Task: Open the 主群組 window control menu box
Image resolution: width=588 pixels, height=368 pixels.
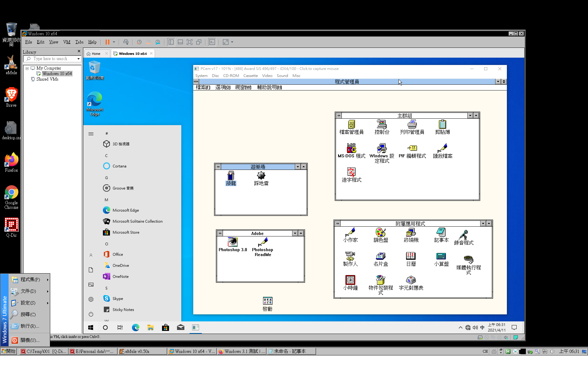Action: (x=339, y=116)
